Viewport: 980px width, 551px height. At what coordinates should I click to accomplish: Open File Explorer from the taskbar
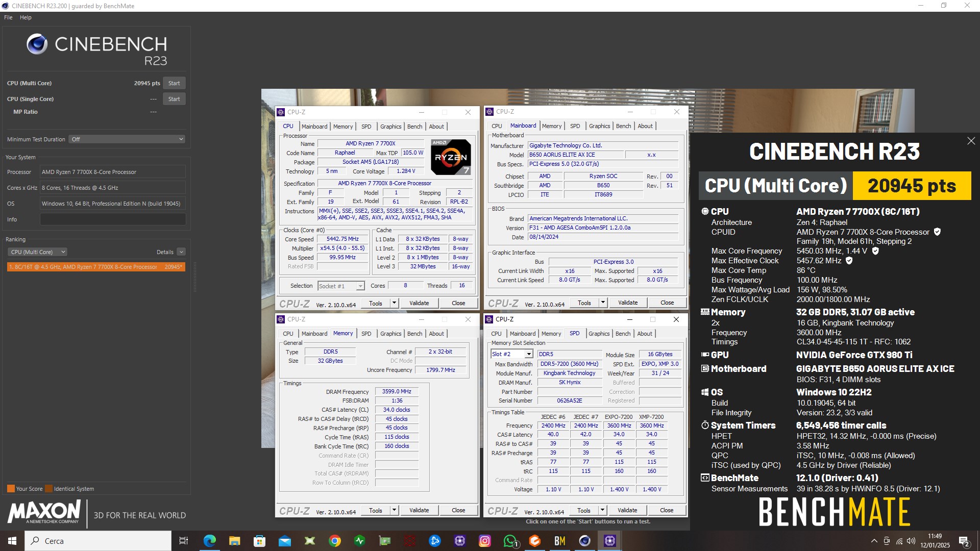coord(234,541)
